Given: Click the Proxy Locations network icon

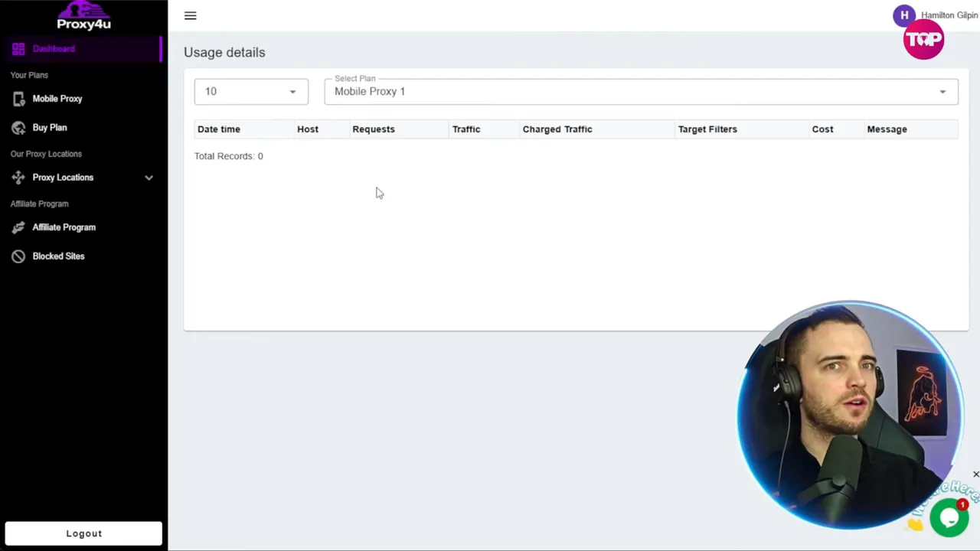Looking at the screenshot, I should point(18,178).
